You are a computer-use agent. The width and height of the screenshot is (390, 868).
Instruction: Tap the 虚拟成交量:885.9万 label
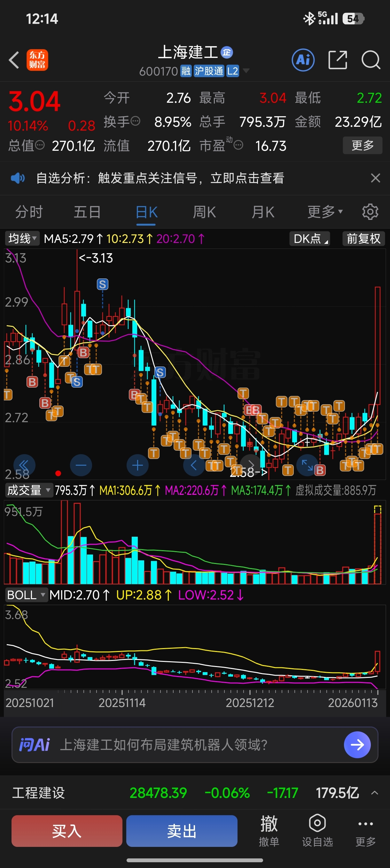point(335,490)
